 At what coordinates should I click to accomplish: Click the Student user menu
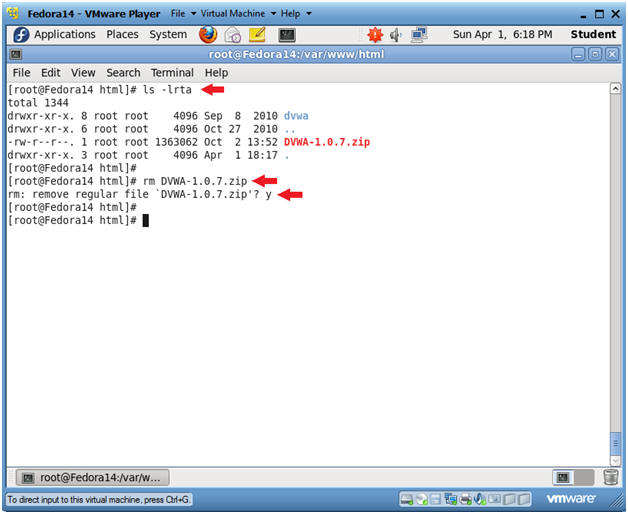593,34
